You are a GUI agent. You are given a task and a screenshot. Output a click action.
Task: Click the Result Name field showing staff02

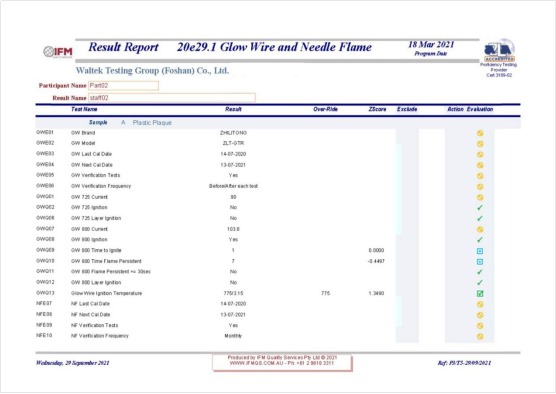[x=172, y=98]
